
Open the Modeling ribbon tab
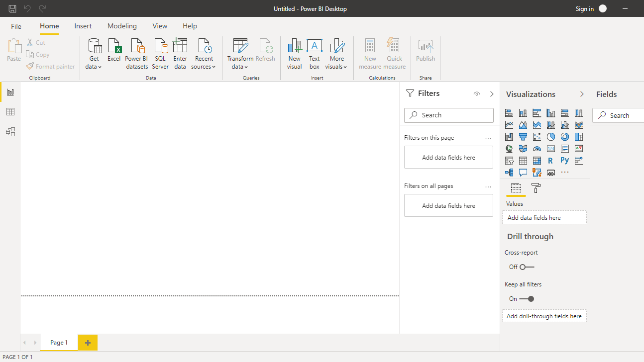pyautogui.click(x=122, y=26)
